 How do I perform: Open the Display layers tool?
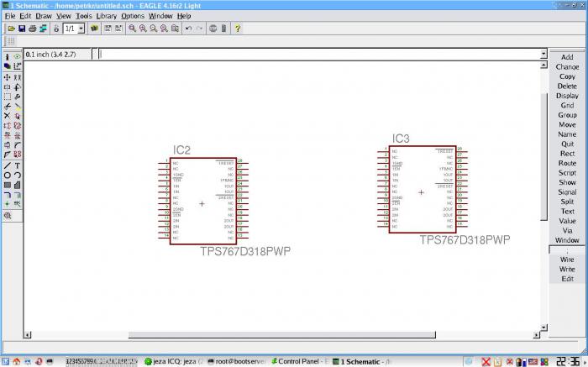(x=7, y=66)
